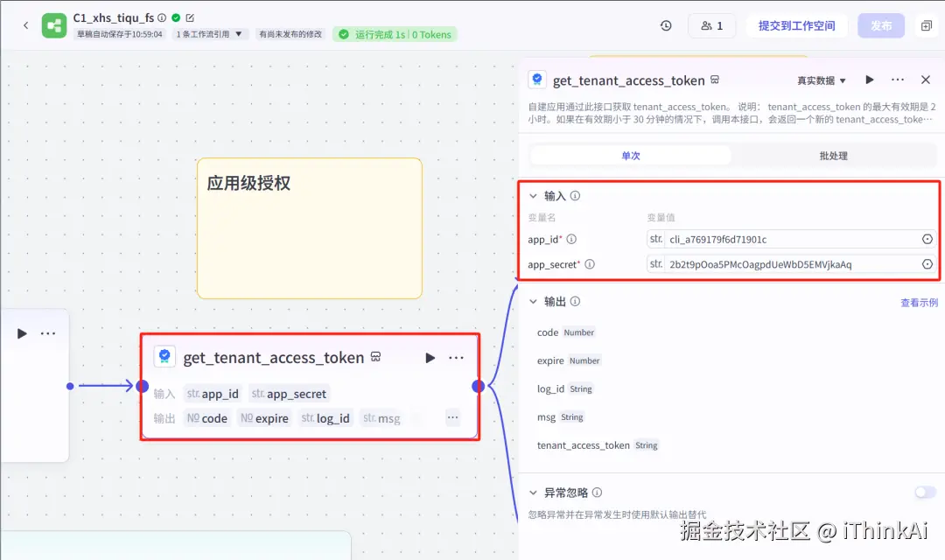This screenshot has width=945, height=560.
Task: Collapse the 输出 section chevron
Action: pyautogui.click(x=533, y=301)
